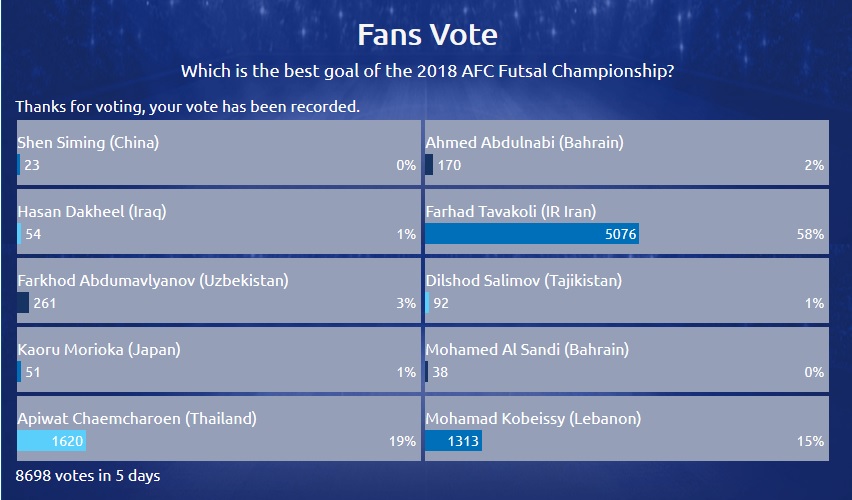Click the 3% label for Farkhod Abdumavlyanov

tap(406, 303)
